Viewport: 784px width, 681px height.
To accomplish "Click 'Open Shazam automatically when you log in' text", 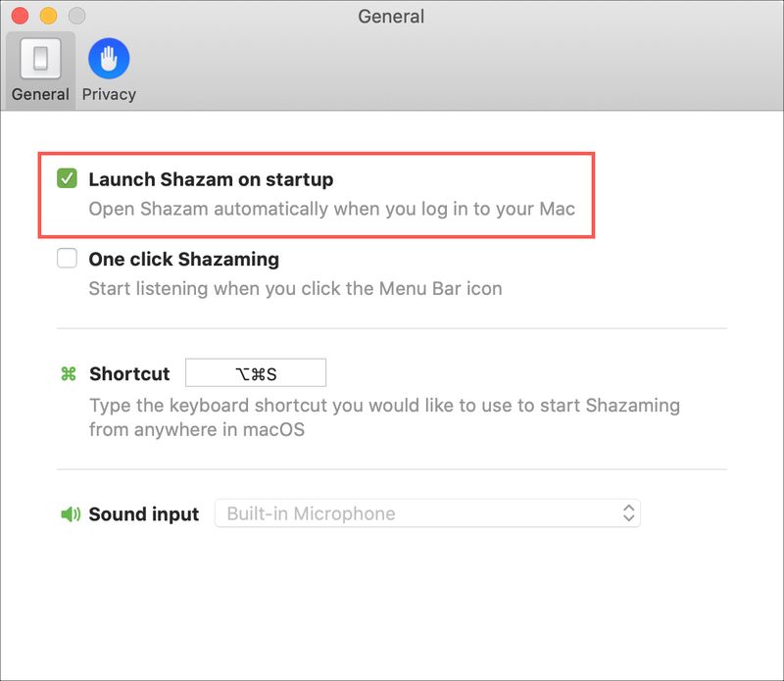I will tap(332, 209).
